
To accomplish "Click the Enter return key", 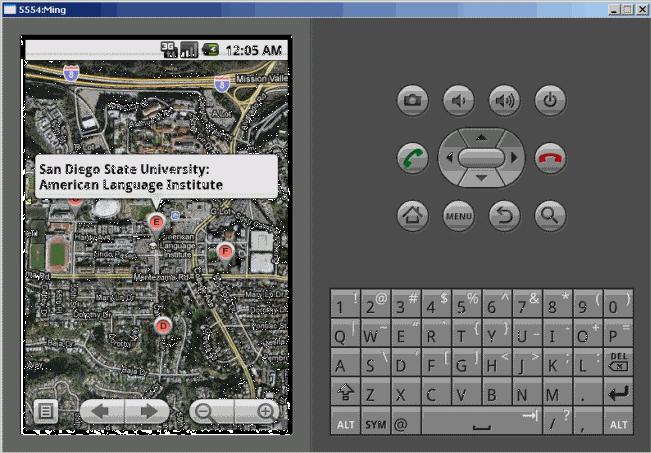I will click(x=618, y=392).
